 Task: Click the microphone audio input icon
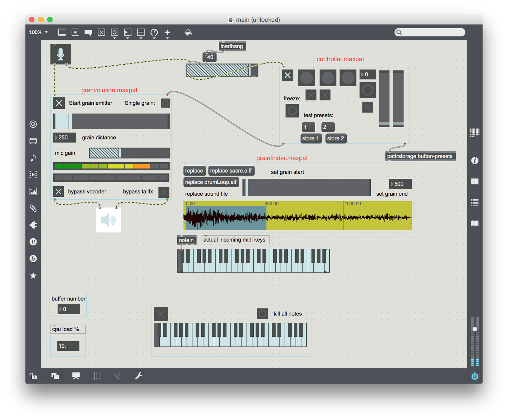[x=60, y=54]
